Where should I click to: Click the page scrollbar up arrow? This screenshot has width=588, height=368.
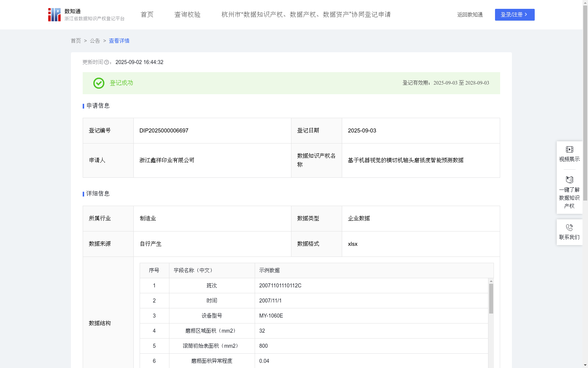click(x=585, y=2)
